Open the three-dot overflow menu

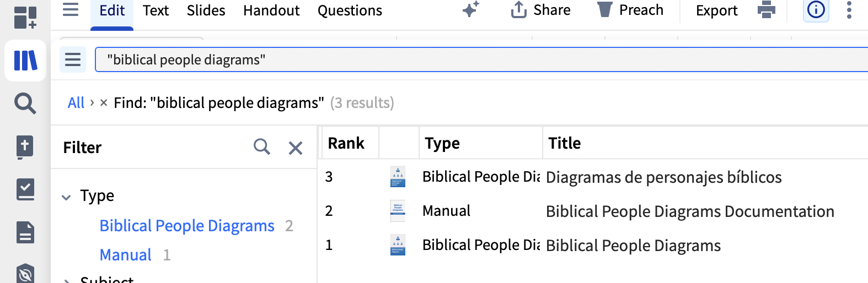tap(849, 10)
